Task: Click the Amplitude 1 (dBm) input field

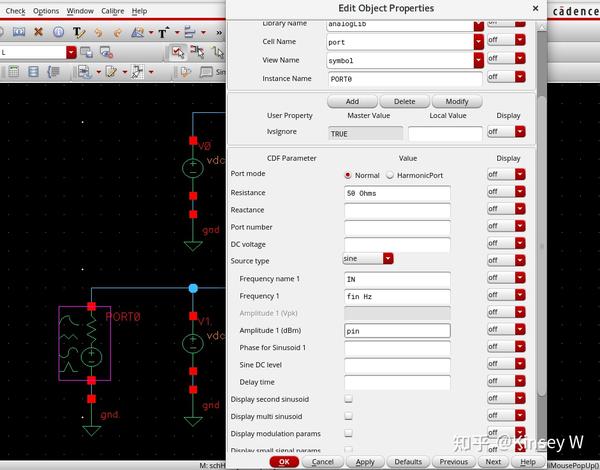Action: (x=397, y=331)
